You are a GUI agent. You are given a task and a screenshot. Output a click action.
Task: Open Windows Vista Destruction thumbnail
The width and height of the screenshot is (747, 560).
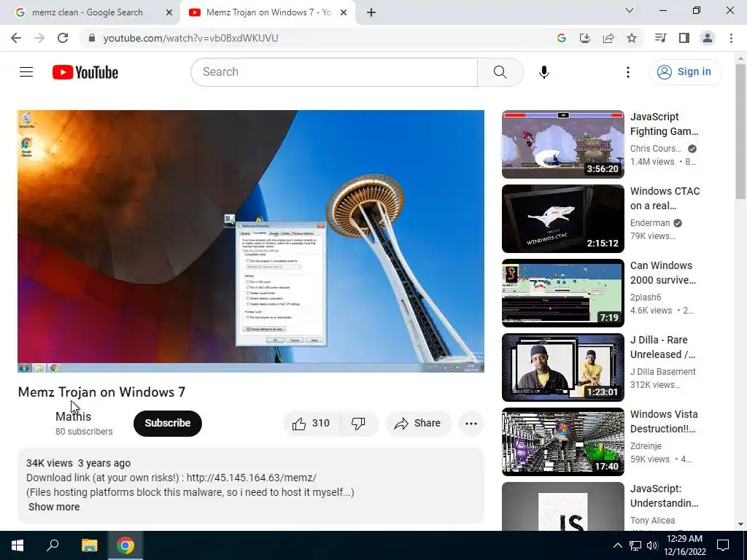pyautogui.click(x=562, y=441)
